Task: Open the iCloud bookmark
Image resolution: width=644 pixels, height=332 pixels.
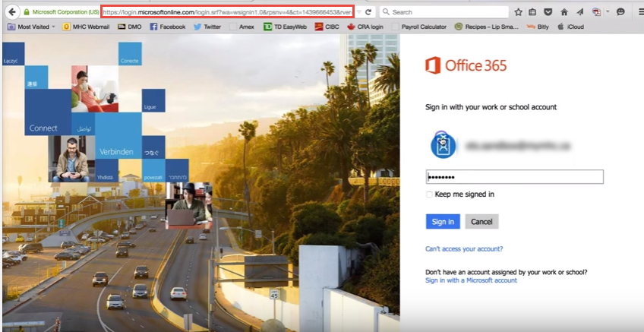Action: [570, 27]
